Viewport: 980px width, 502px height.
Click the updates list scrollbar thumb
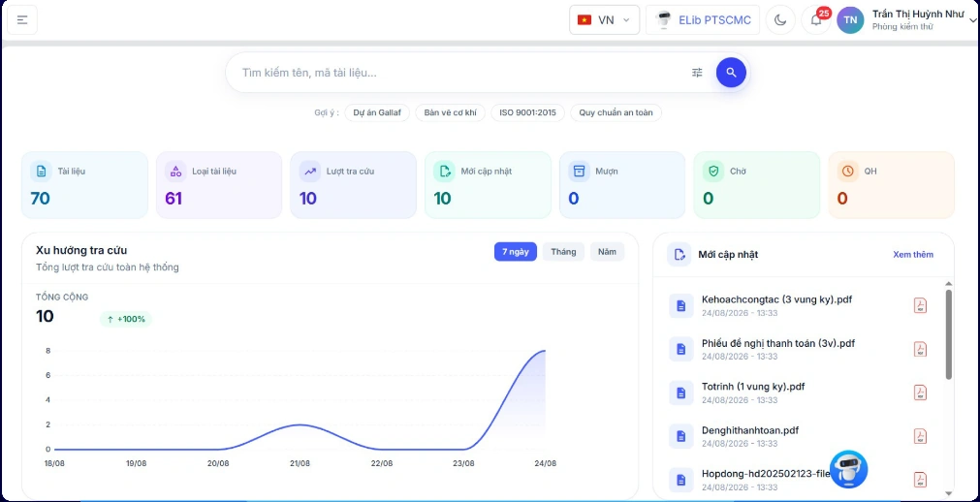[949, 333]
